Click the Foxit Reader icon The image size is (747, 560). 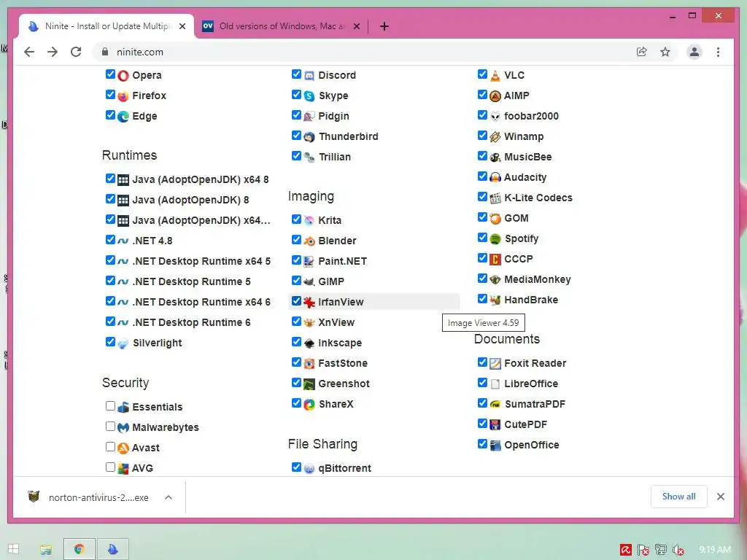point(495,364)
